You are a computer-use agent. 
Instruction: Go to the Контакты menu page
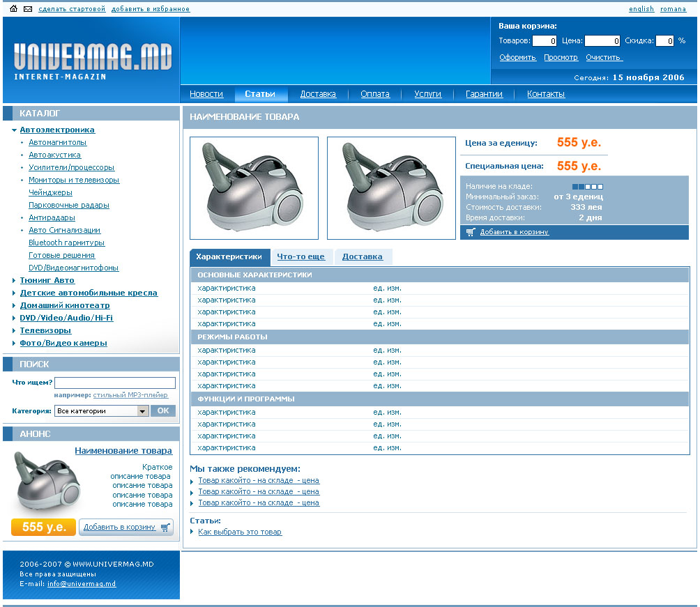545,94
